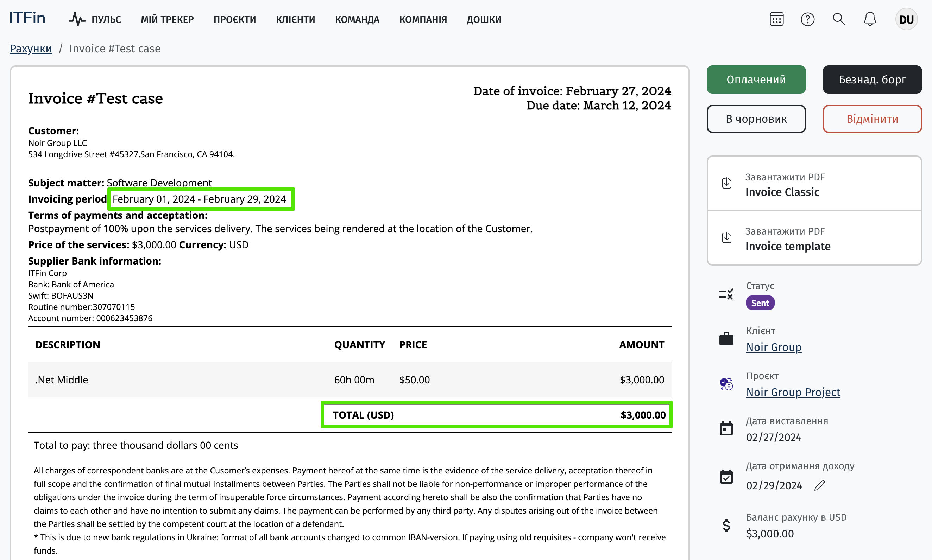Click the Routine number:307070115 line

click(x=82, y=307)
